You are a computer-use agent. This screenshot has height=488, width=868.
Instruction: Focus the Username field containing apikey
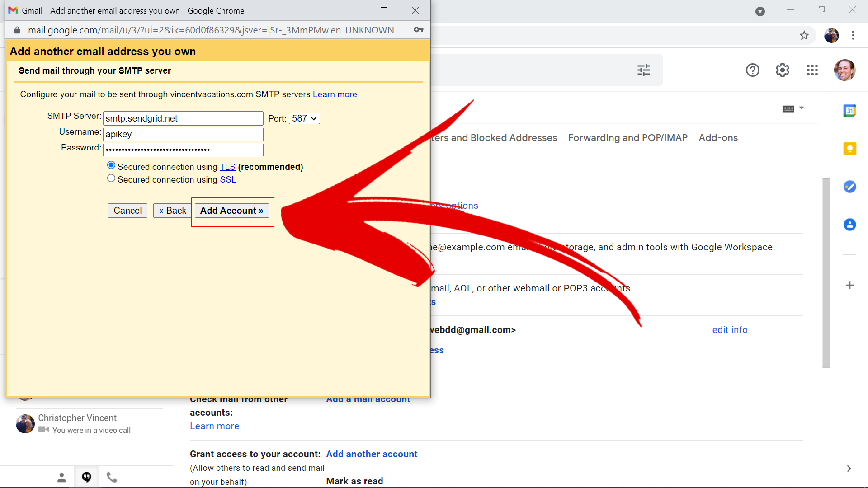[183, 134]
